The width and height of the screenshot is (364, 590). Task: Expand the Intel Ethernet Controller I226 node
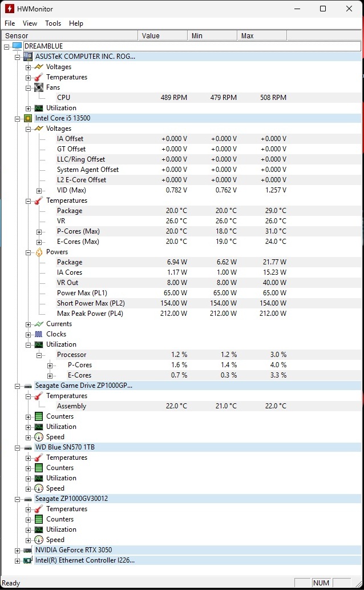point(17,561)
